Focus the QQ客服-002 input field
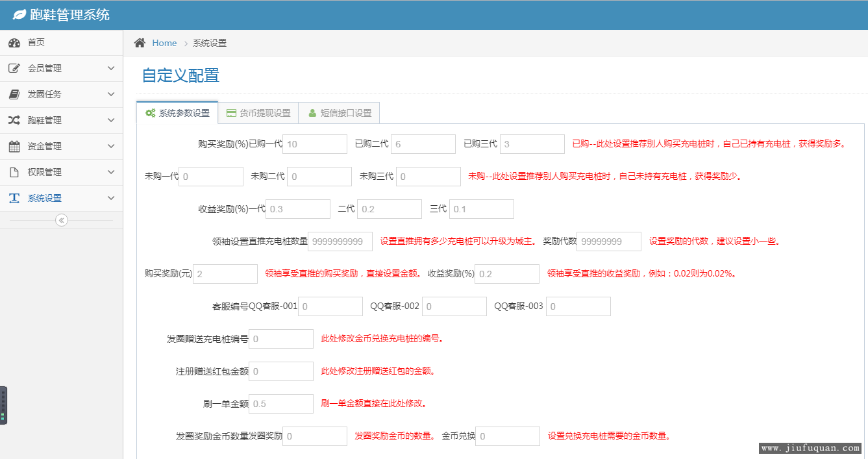Viewport: 868px width, 459px height. point(454,306)
